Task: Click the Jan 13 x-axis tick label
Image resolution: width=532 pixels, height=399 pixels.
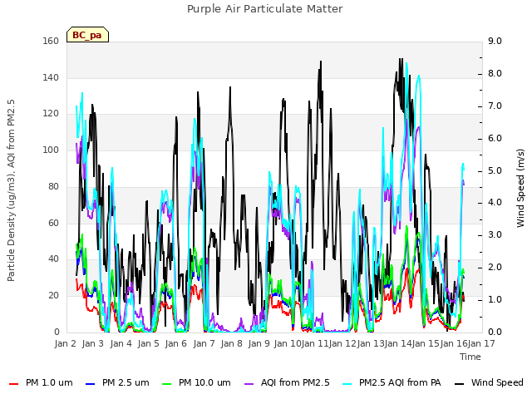Action: point(371,343)
